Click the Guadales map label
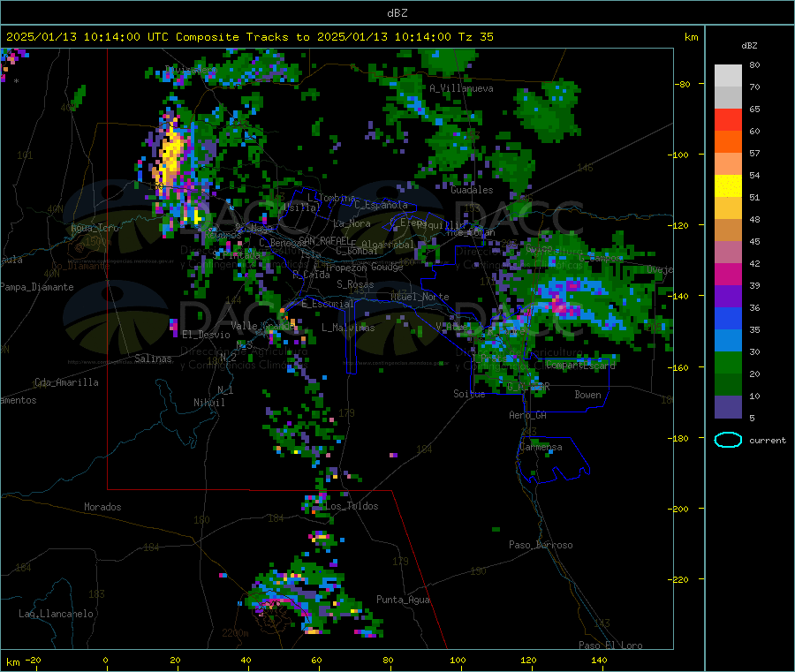Screen dimensions: 795x672 (472, 190)
